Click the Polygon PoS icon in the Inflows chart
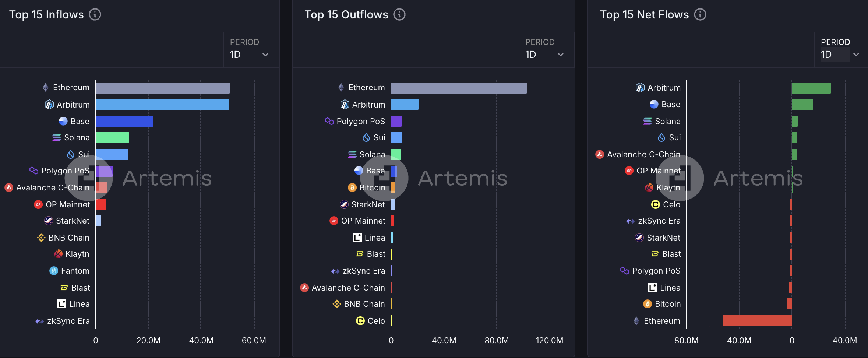 34,171
